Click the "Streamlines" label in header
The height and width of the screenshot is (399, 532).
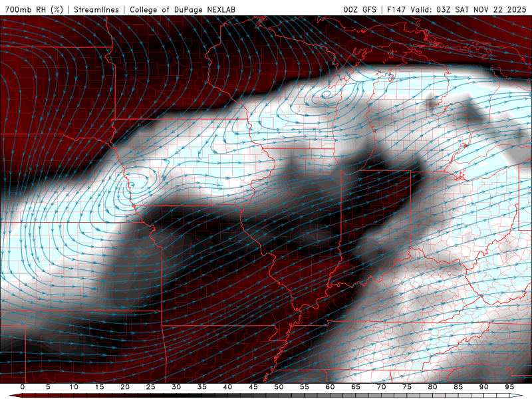tap(96, 9)
